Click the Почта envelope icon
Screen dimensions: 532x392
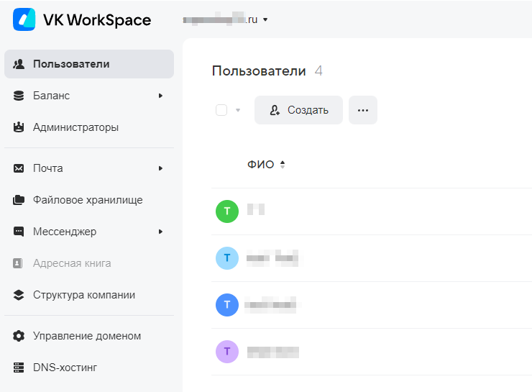coord(19,168)
